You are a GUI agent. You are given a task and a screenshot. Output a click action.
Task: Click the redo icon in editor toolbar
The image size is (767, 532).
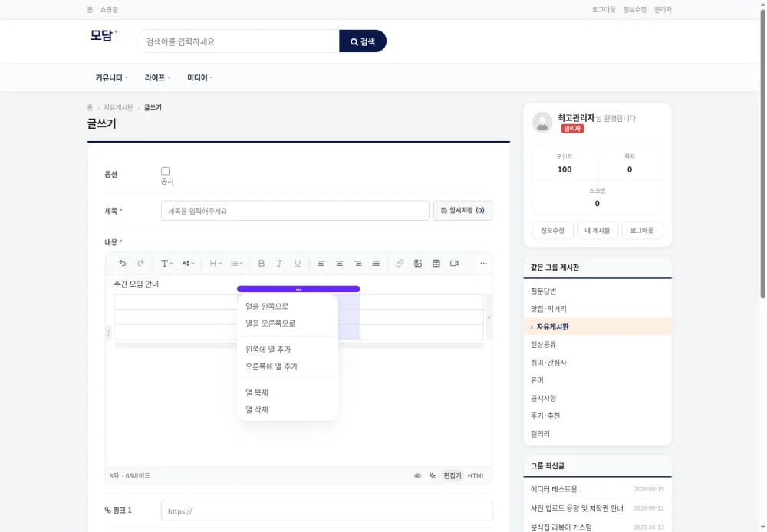tap(140, 263)
